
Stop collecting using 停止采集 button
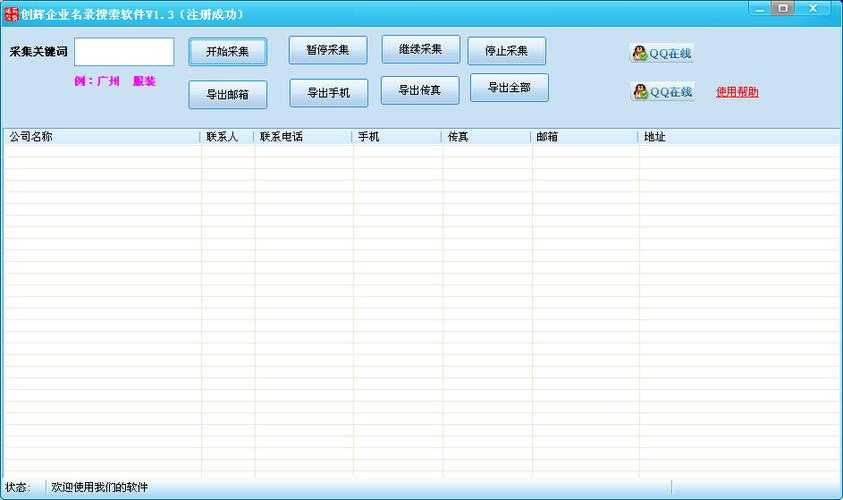(506, 51)
